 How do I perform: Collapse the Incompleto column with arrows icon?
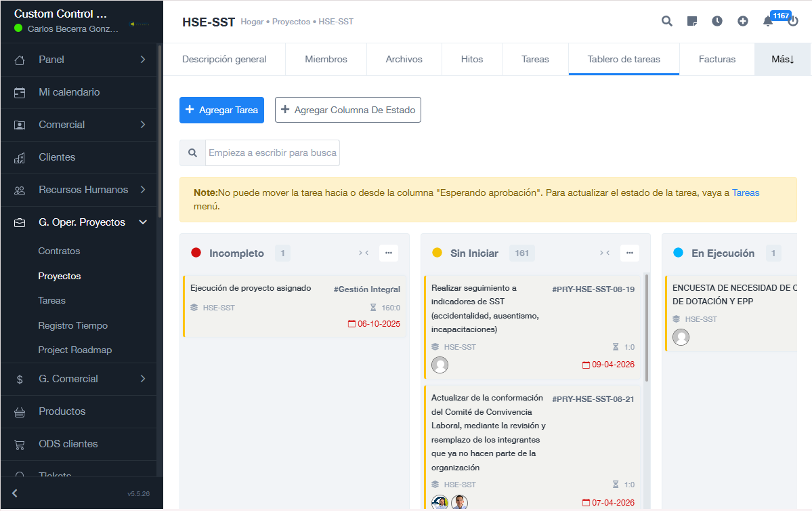pyautogui.click(x=364, y=253)
